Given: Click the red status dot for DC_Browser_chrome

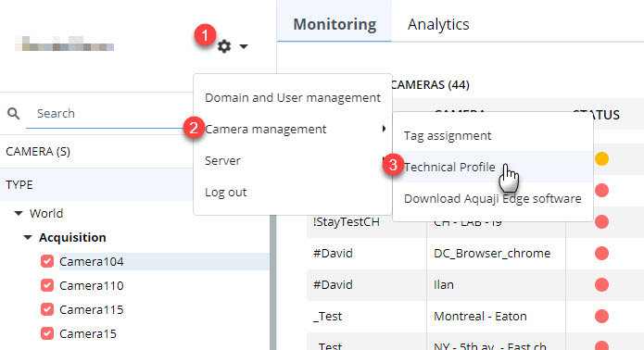Looking at the screenshot, I should point(601,253).
